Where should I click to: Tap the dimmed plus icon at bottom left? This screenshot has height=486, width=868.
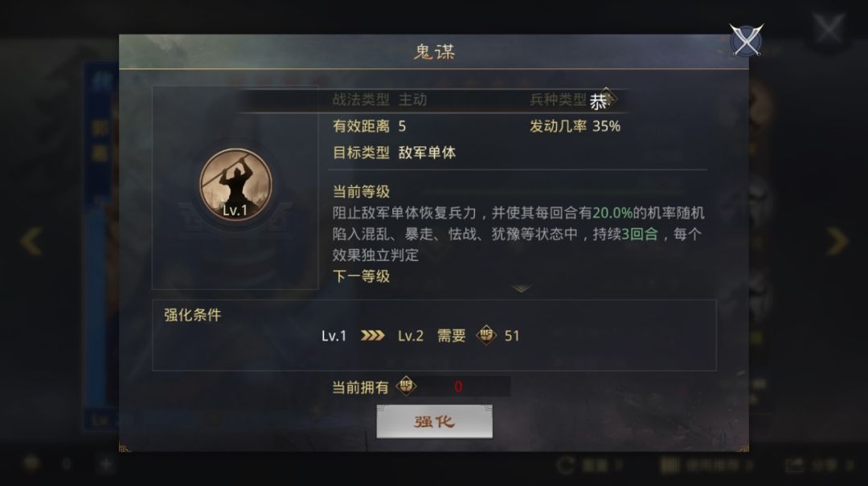pyautogui.click(x=106, y=464)
